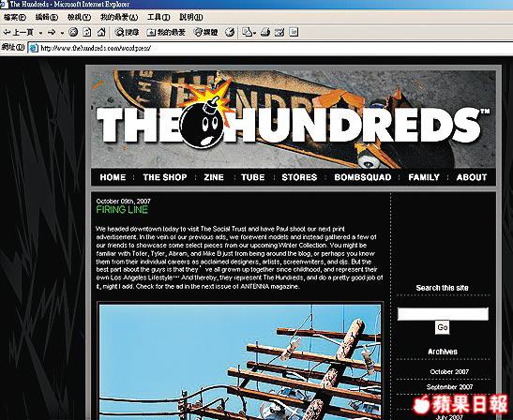Open the October 2007 archive link

click(x=449, y=372)
